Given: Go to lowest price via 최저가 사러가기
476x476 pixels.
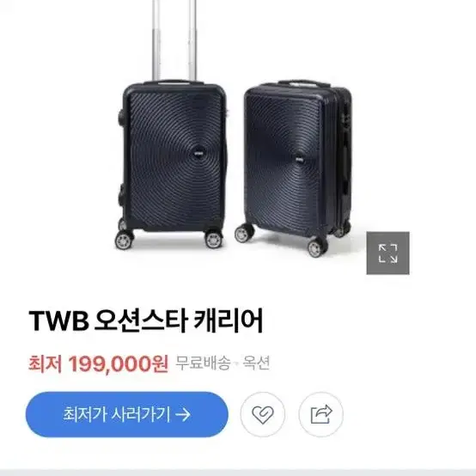Looking at the screenshot, I should (x=126, y=414).
